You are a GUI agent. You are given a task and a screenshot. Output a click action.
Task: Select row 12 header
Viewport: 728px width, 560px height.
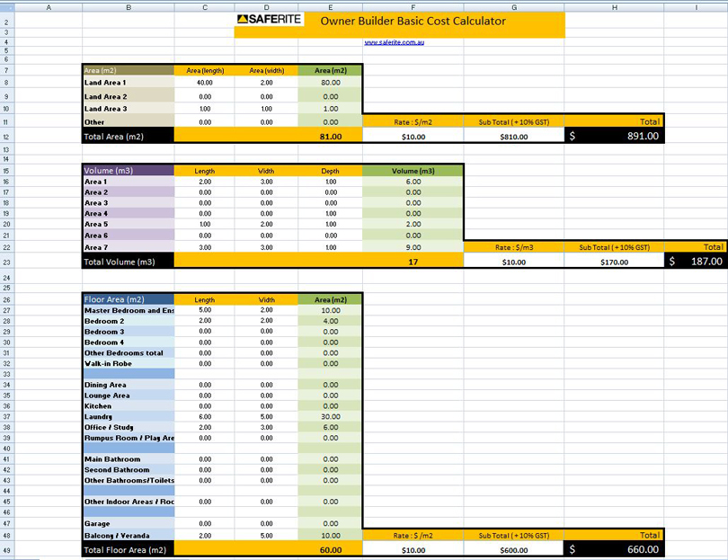(x=7, y=137)
